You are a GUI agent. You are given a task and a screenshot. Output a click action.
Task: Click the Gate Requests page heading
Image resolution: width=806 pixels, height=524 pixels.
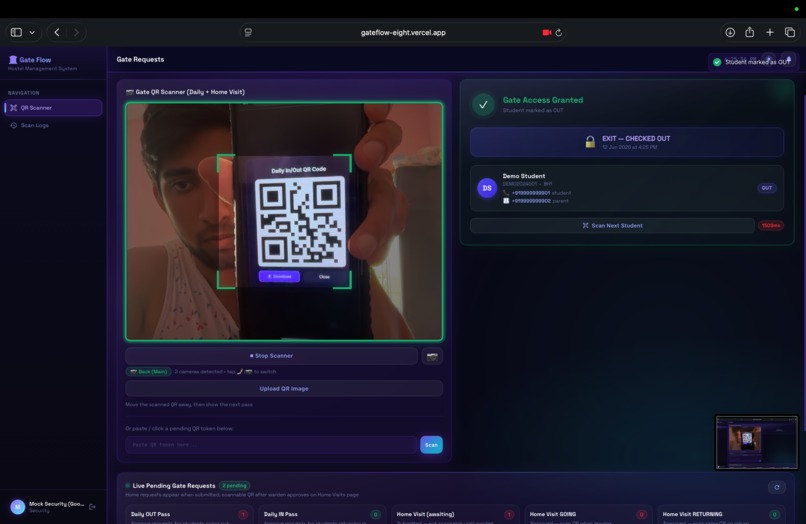click(x=140, y=60)
